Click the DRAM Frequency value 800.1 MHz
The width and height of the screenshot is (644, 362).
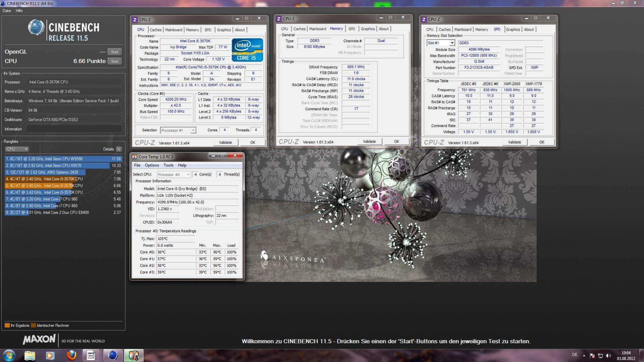pyautogui.click(x=356, y=67)
